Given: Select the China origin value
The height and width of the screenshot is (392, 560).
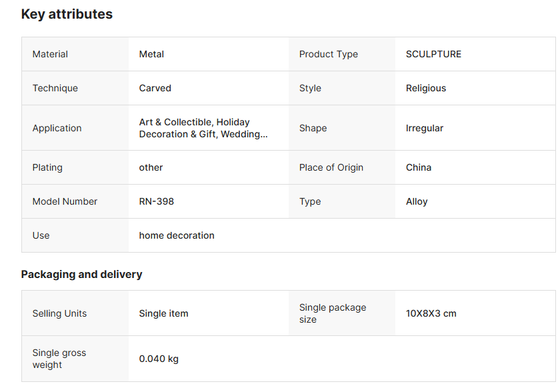Looking at the screenshot, I should (x=419, y=167).
